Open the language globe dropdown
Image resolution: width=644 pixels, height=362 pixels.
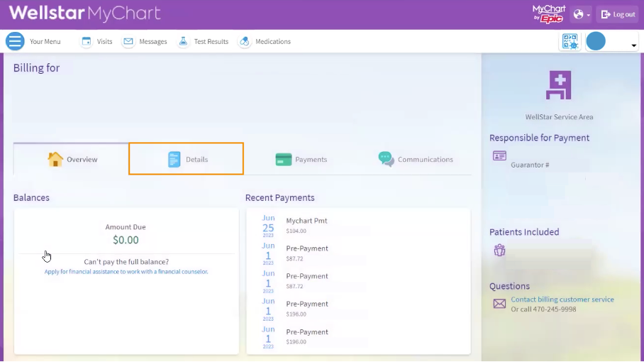tap(582, 14)
